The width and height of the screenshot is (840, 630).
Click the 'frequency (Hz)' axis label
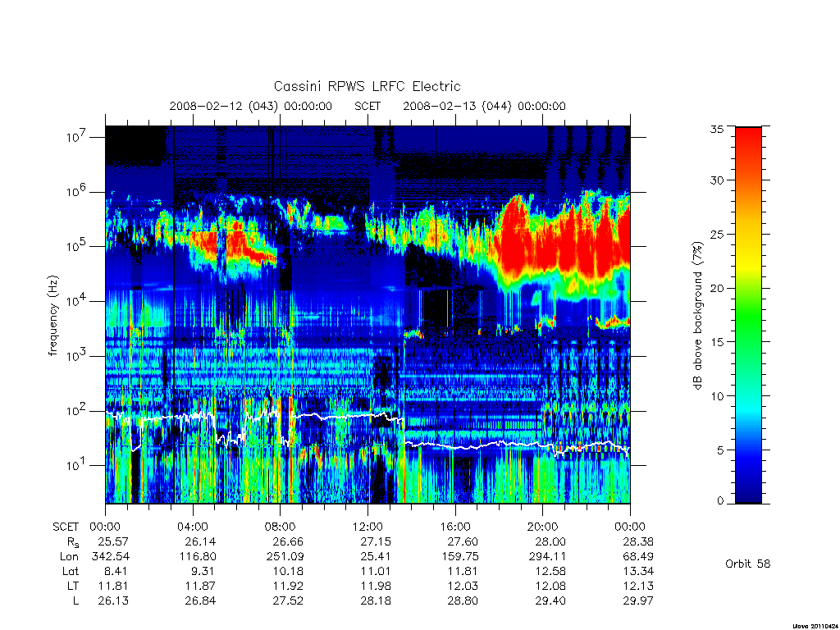pos(52,315)
